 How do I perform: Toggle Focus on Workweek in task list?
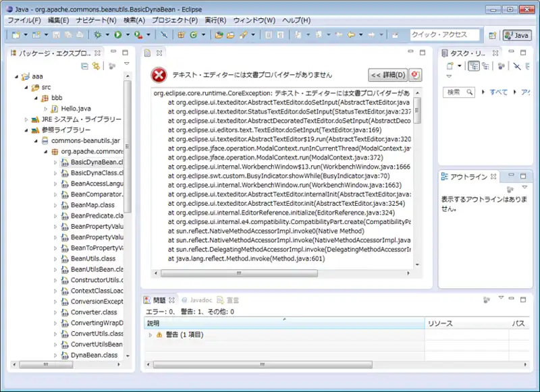(501, 65)
